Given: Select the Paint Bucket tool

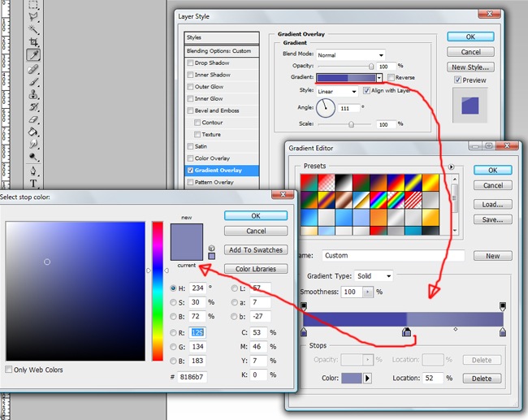Looking at the screenshot, I should pyautogui.click(x=34, y=132).
